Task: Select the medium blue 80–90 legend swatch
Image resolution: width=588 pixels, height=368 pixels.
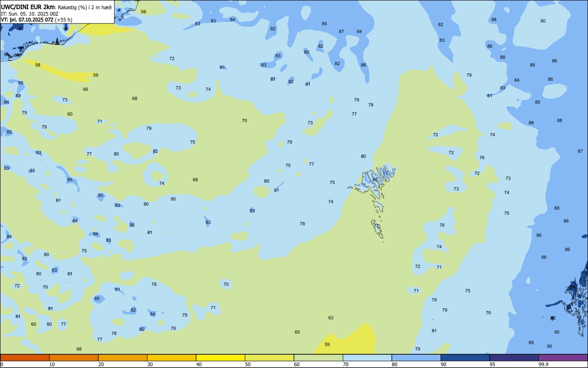Action: (416, 357)
